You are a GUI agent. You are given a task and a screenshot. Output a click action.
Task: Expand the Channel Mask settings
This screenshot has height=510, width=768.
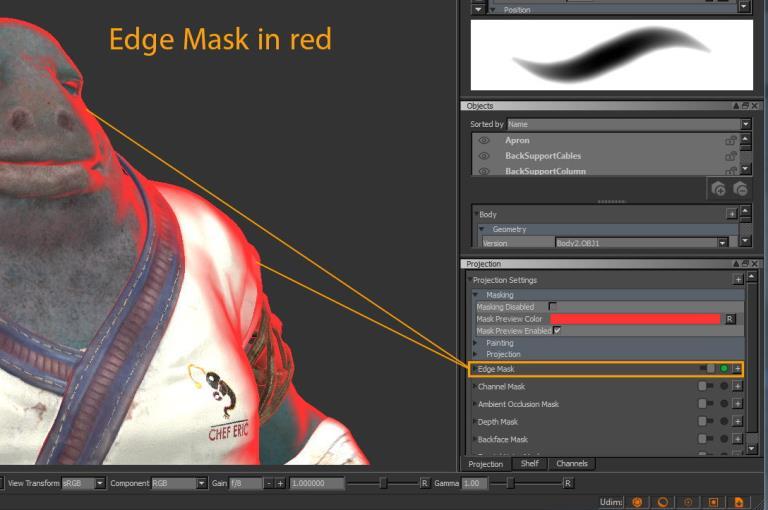point(474,387)
